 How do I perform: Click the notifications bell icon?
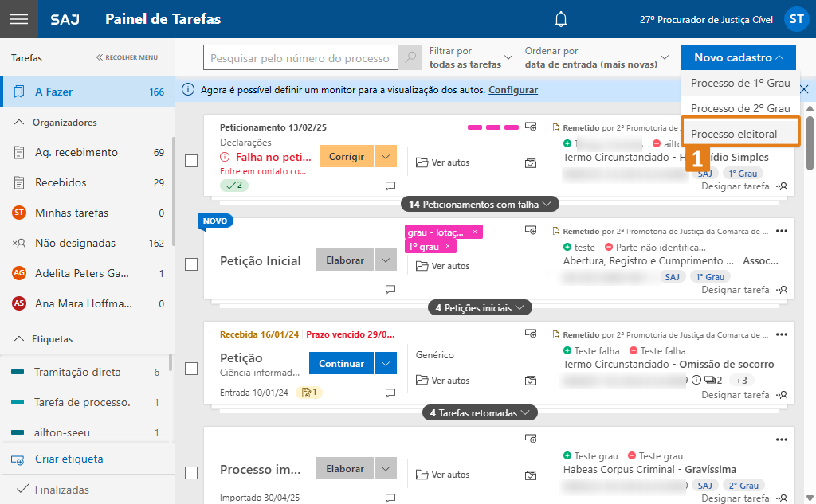pos(562,19)
